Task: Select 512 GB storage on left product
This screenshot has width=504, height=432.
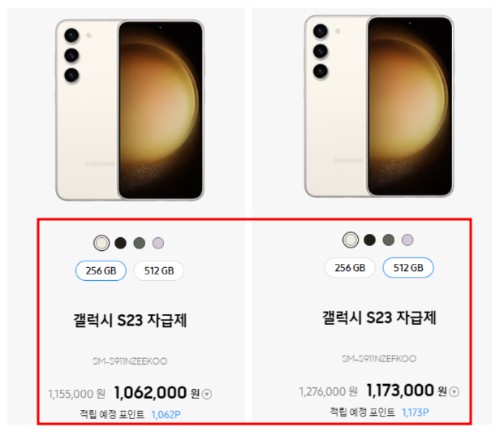Action: click(x=159, y=271)
